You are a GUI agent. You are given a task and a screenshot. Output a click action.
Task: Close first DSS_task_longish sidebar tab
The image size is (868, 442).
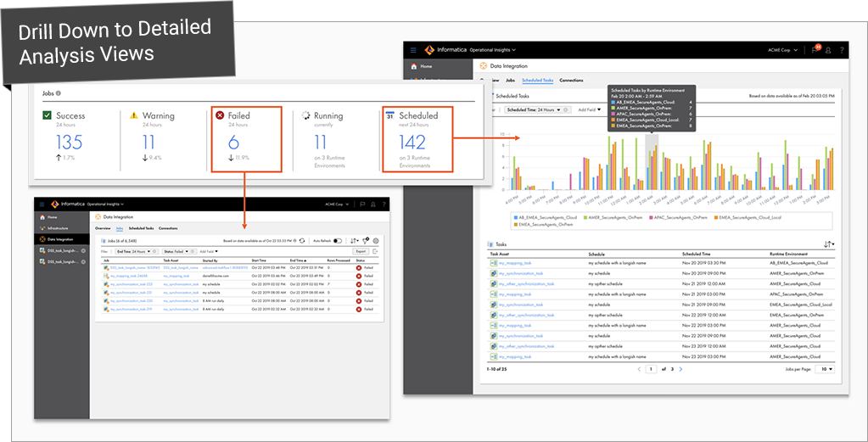click(84, 250)
